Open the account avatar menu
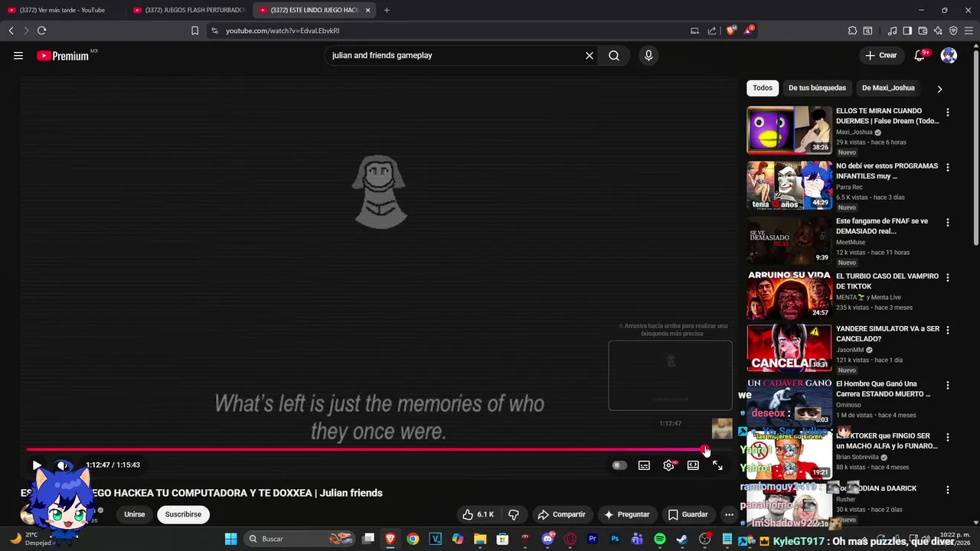 coord(949,55)
